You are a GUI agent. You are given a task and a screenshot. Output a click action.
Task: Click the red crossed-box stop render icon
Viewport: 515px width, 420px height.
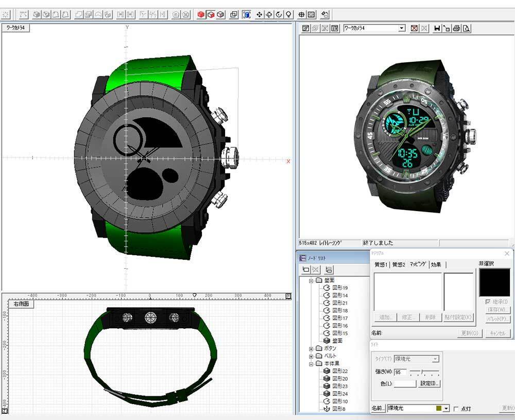[x=414, y=28]
